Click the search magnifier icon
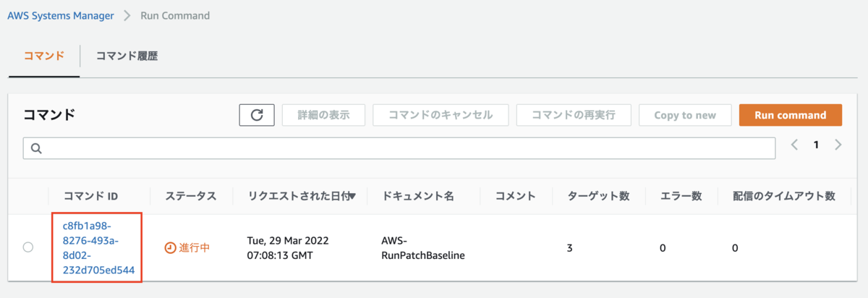 [36, 148]
